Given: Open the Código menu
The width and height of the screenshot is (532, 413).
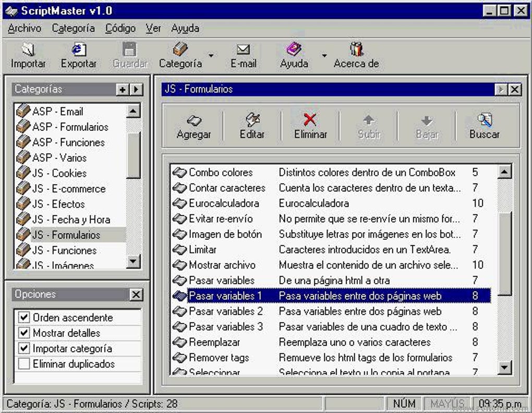Looking at the screenshot, I should click(x=120, y=28).
